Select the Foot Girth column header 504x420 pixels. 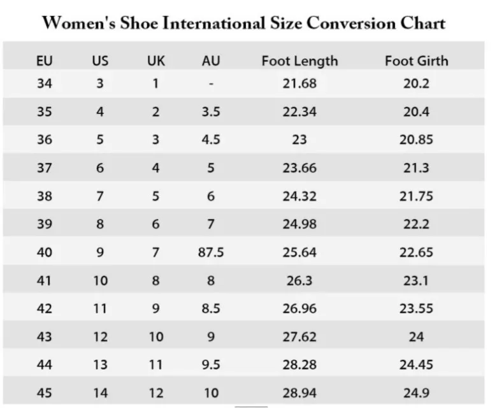(x=416, y=61)
